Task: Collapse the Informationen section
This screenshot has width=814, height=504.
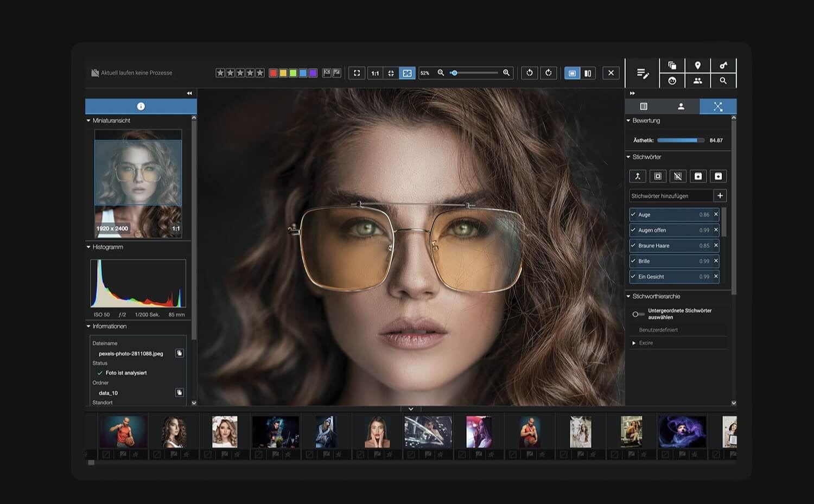Action: click(x=88, y=326)
